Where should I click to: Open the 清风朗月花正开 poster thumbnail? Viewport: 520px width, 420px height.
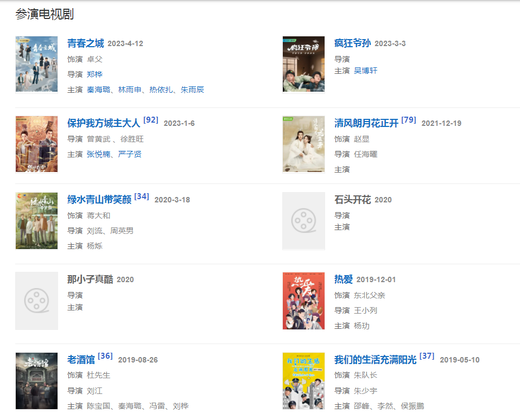coord(303,144)
